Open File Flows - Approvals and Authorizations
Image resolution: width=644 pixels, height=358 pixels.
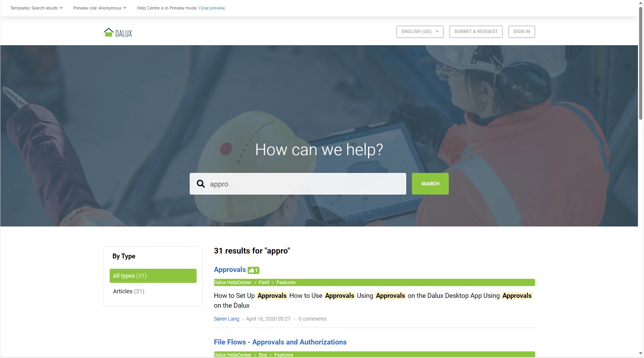[x=280, y=342]
